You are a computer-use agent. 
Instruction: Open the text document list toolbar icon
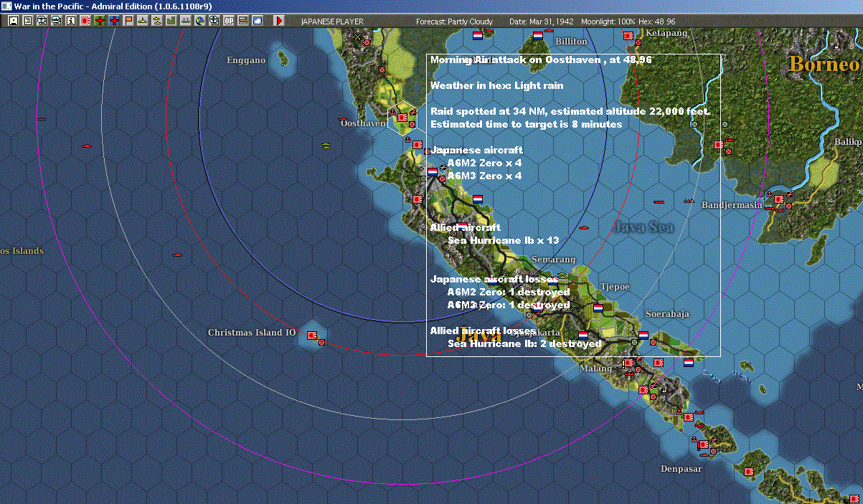27,22
